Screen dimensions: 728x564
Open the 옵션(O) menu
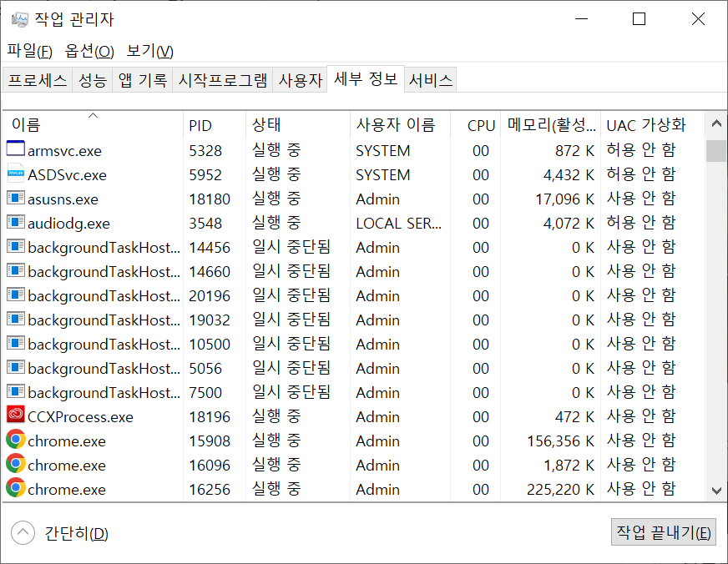tap(89, 51)
